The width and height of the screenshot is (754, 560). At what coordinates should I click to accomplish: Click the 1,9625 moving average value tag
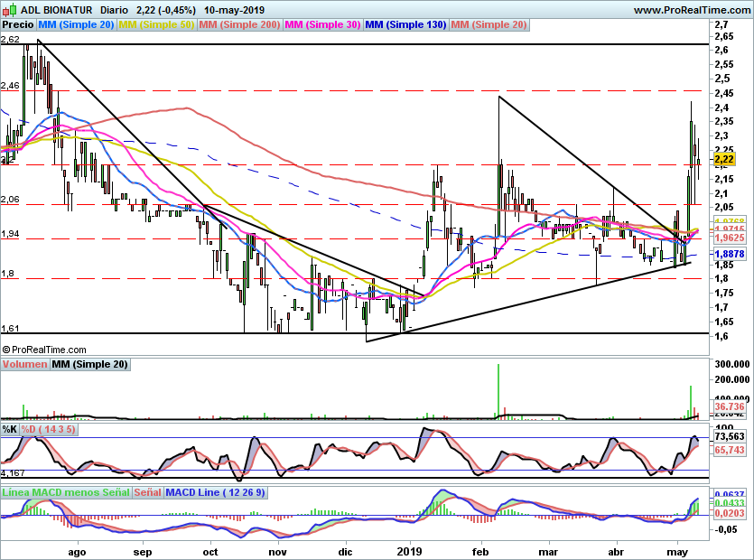[x=730, y=238]
